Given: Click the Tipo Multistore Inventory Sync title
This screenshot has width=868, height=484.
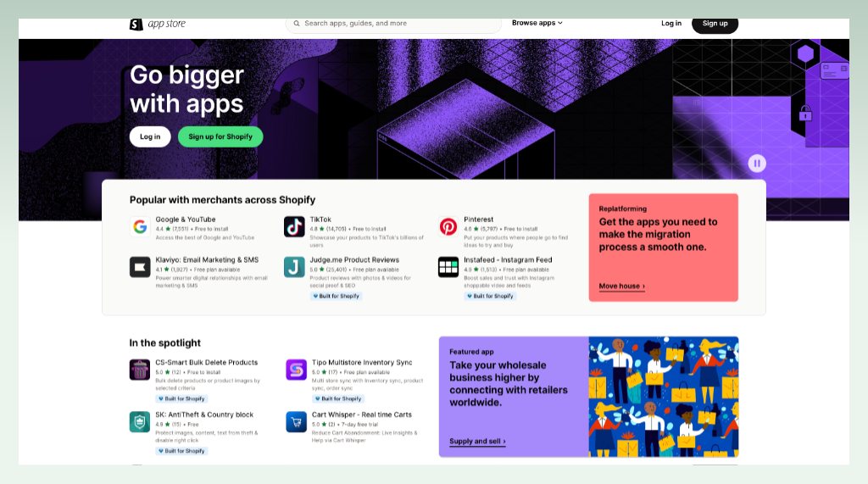Looking at the screenshot, I should pyautogui.click(x=362, y=362).
